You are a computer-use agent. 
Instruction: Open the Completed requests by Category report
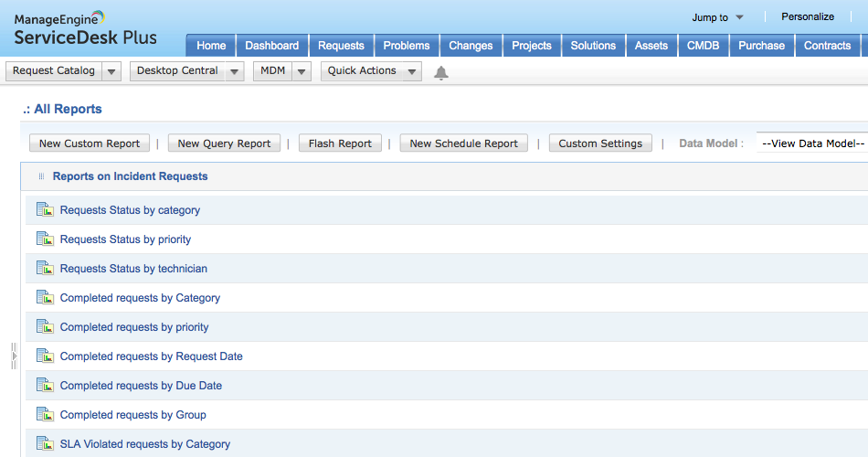(140, 298)
